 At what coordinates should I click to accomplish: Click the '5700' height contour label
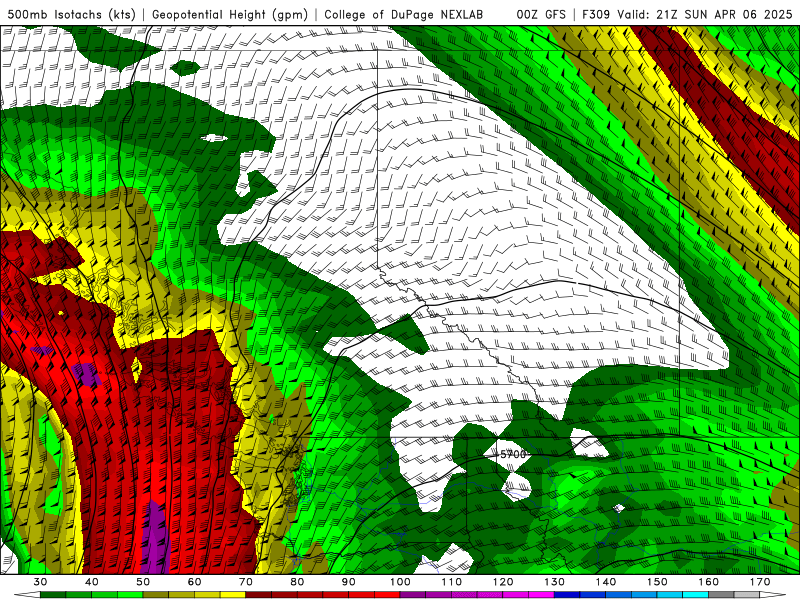[512, 454]
